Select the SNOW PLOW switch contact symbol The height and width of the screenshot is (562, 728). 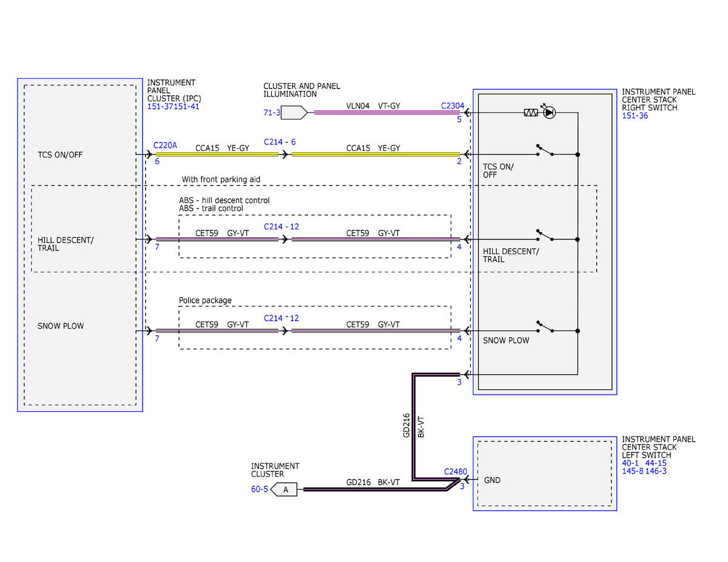tap(544, 327)
